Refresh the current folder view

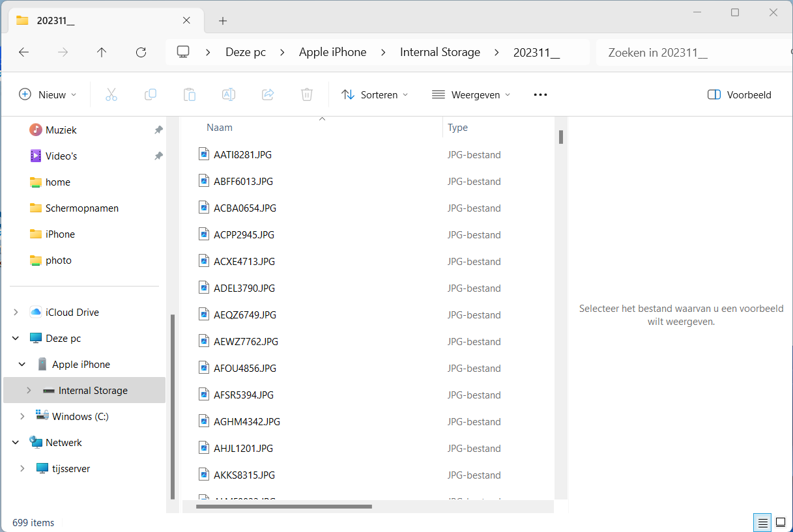point(141,52)
